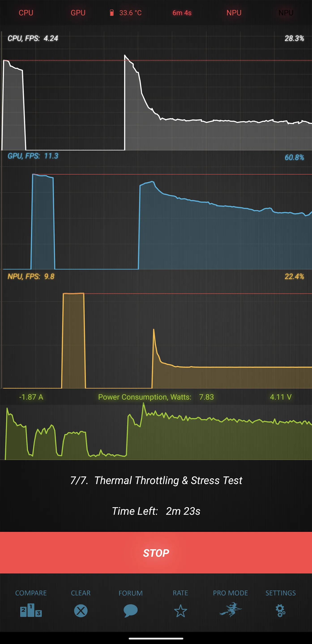Tap the Rate star icon
The image size is (312, 644).
pyautogui.click(x=180, y=611)
